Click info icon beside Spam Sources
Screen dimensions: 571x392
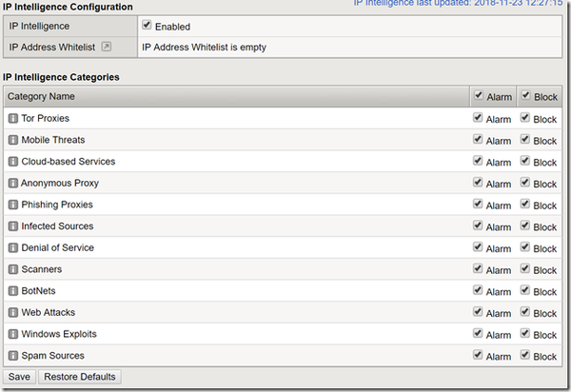pos(13,356)
